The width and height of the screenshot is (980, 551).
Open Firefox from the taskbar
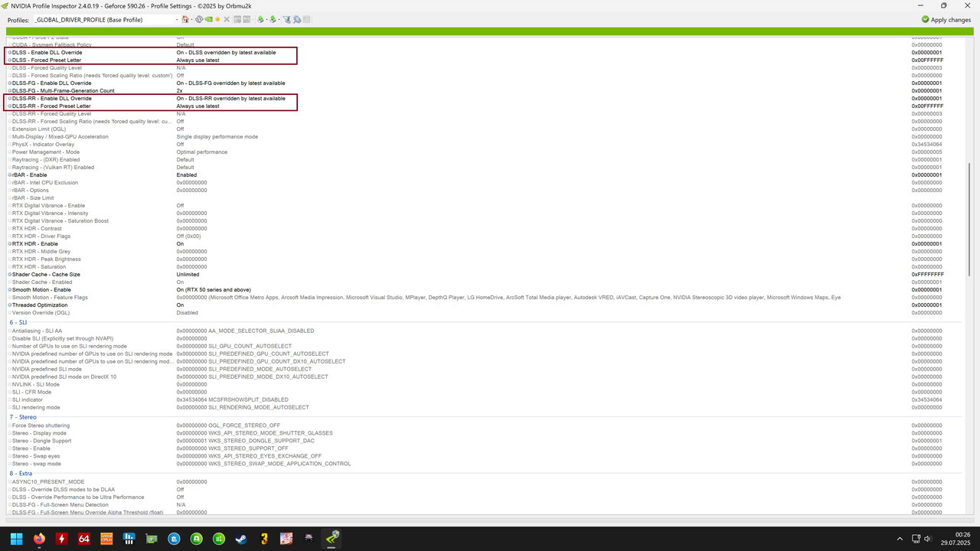point(39,539)
